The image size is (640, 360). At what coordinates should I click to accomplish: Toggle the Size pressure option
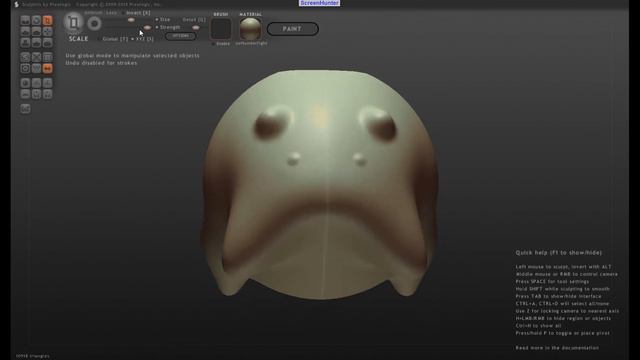coord(163,19)
